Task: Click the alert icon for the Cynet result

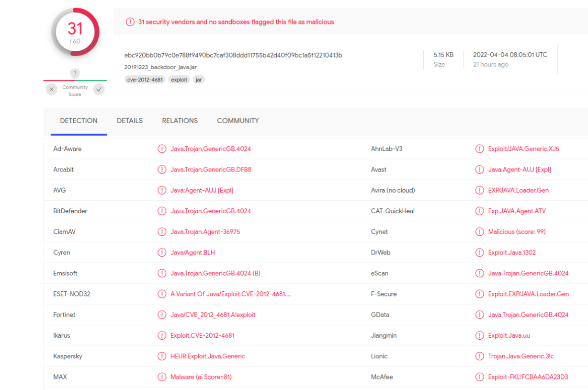Action: point(479,232)
